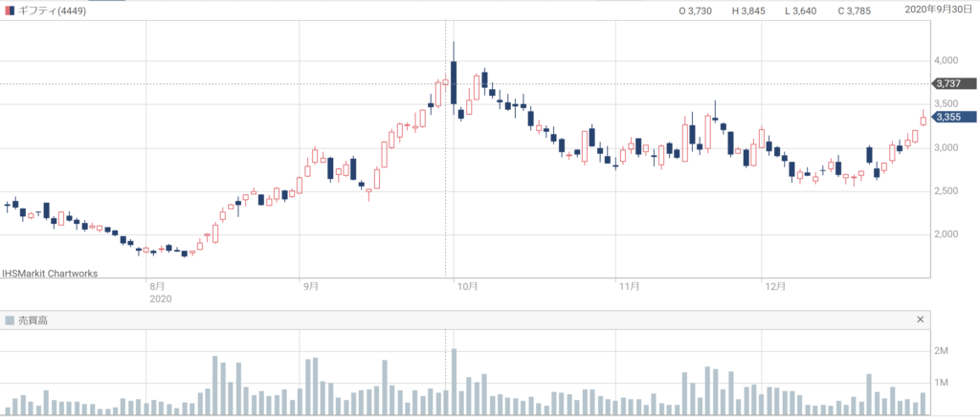Click the 2,500 price axis label
Screen dimensions: 980x420
[947, 190]
